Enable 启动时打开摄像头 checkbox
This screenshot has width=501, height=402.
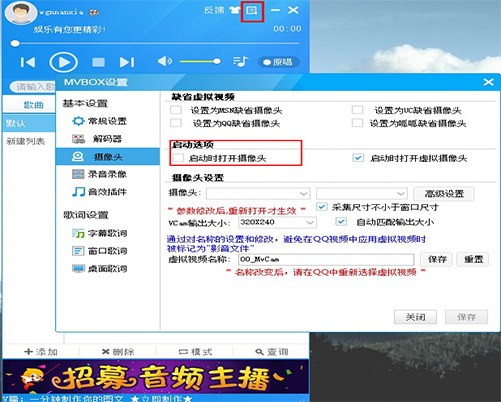tap(179, 158)
